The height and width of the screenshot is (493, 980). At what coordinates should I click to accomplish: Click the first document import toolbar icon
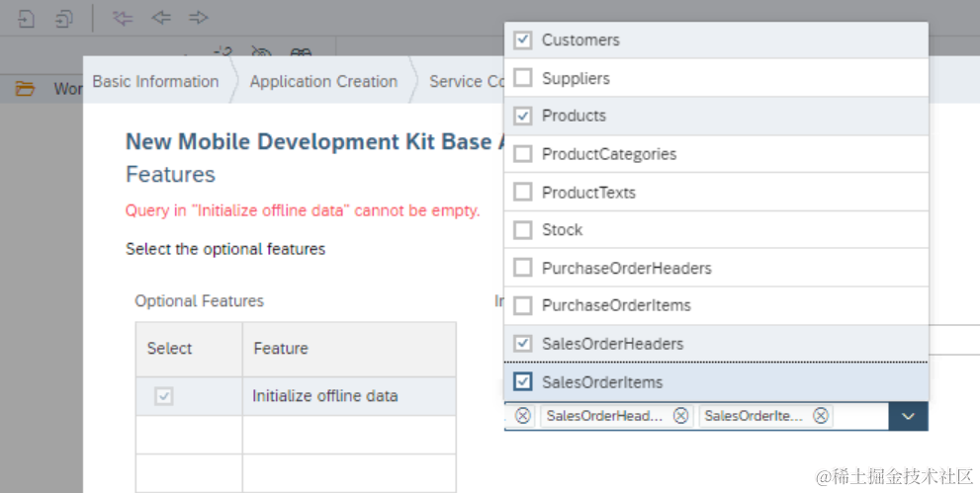point(27,18)
